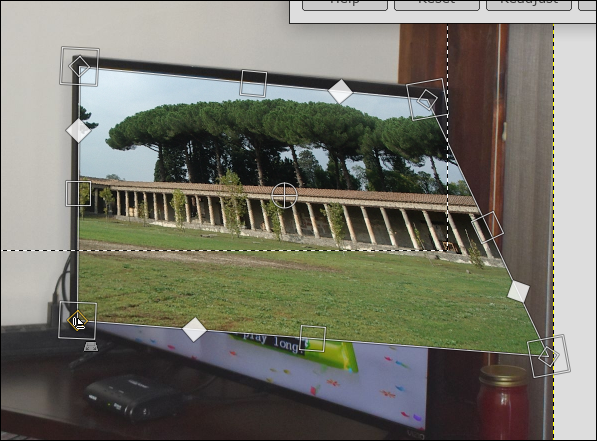
Task: Click the circular pivot crosshair at center
Action: tap(284, 195)
